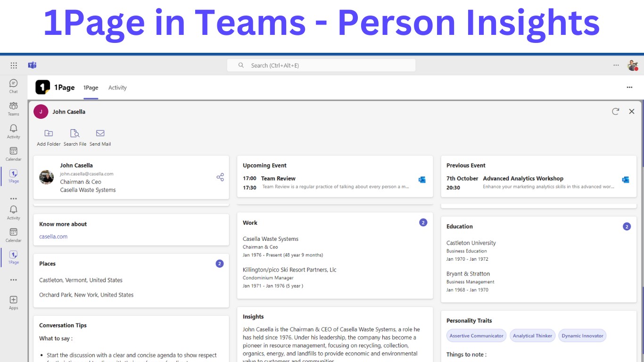Click the 1Page app logo
The width and height of the screenshot is (644, 362).
(x=42, y=87)
